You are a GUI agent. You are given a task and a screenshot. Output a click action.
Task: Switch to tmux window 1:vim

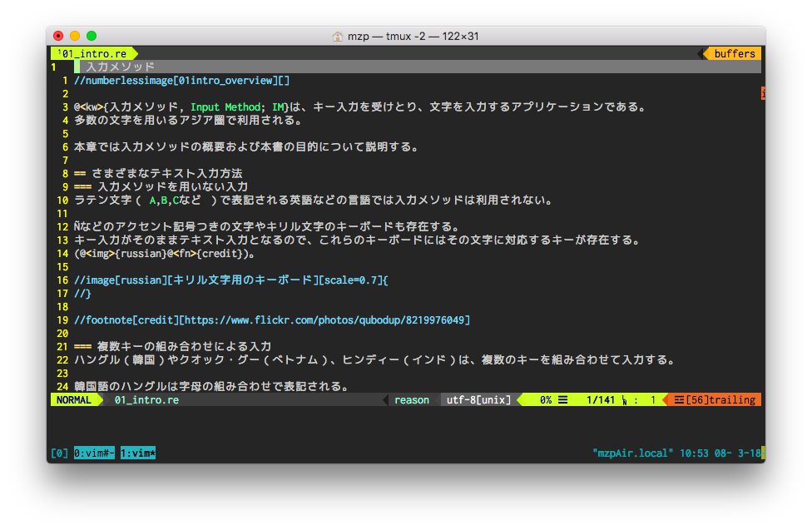[138, 453]
